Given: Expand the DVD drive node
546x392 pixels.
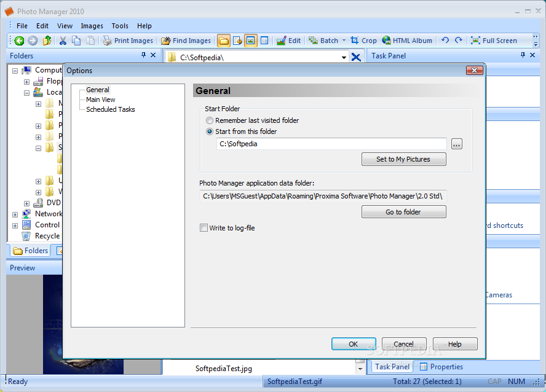Looking at the screenshot, I should pos(26,203).
